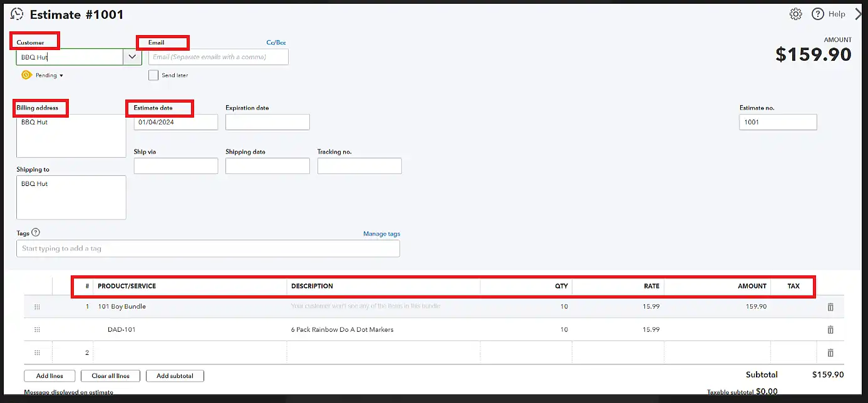Click the Add lines button

click(49, 376)
